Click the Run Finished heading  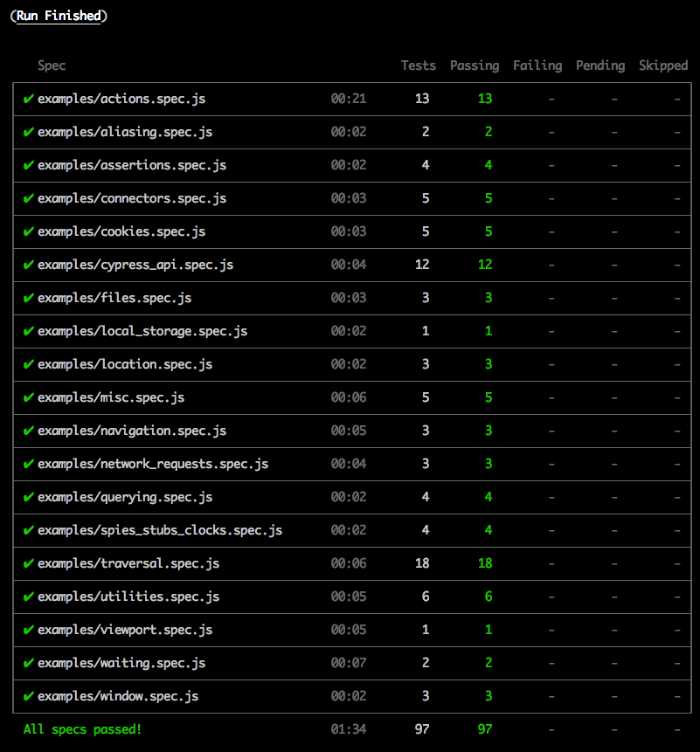pos(59,16)
